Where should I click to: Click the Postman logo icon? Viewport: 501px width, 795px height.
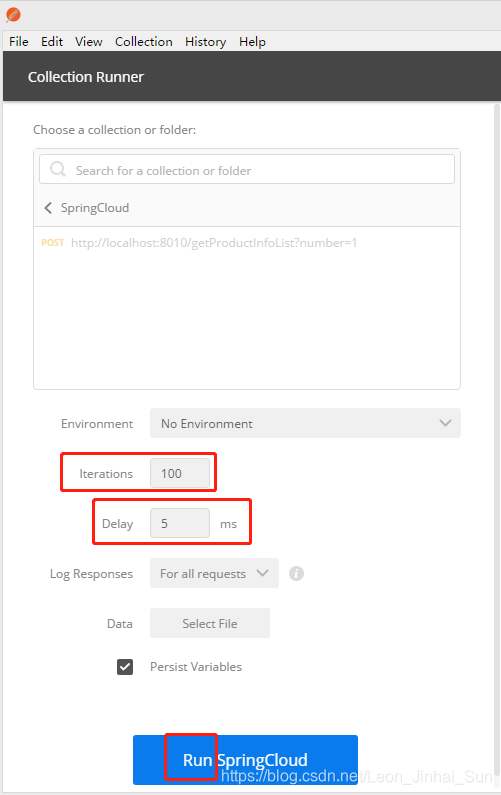click(13, 15)
